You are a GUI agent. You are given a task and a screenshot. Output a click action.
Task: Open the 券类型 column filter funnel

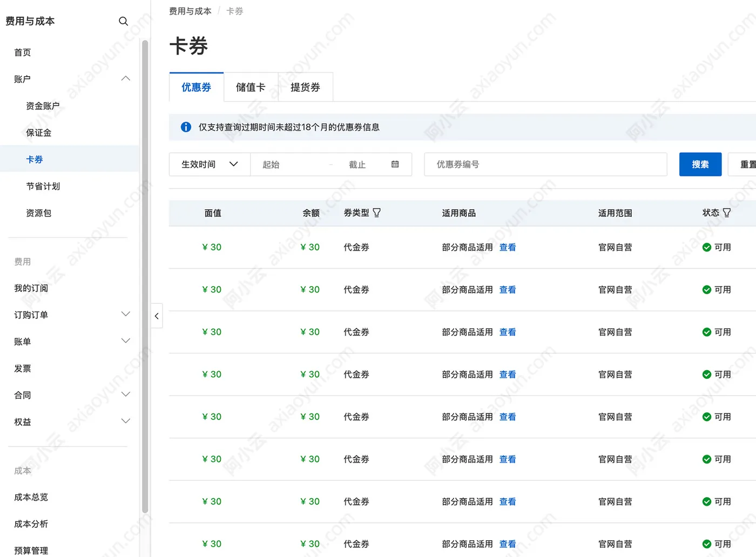376,212
